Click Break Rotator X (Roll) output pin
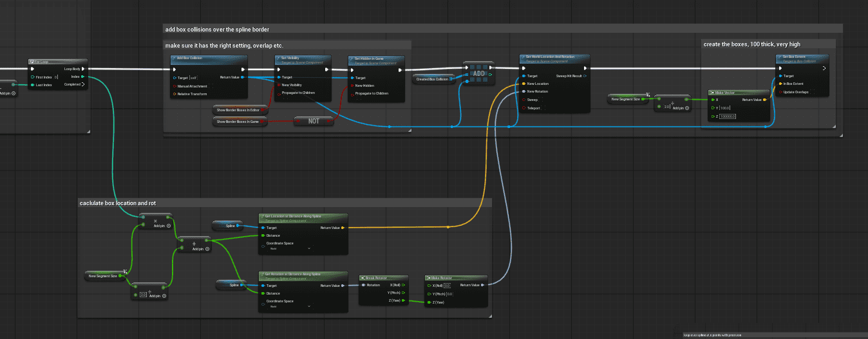Screen dimensions: 868x339 402,284
